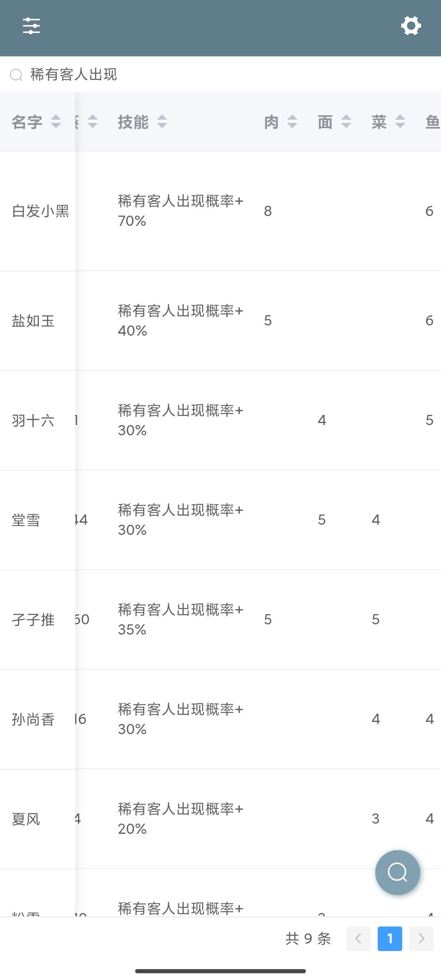Viewport: 441px width, 980px height.
Task: Sort by 肉 column arrows
Action: 292,122
